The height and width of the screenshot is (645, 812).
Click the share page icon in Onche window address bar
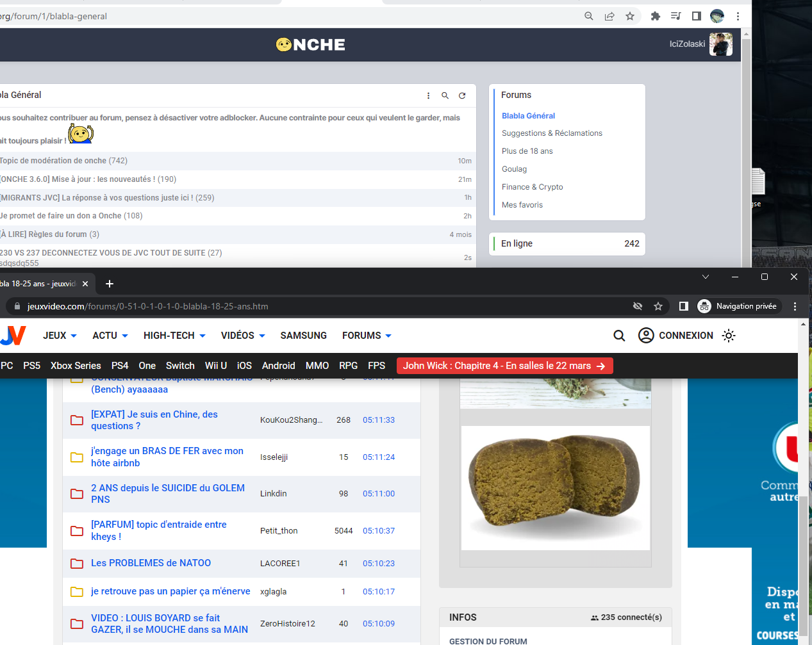(609, 16)
